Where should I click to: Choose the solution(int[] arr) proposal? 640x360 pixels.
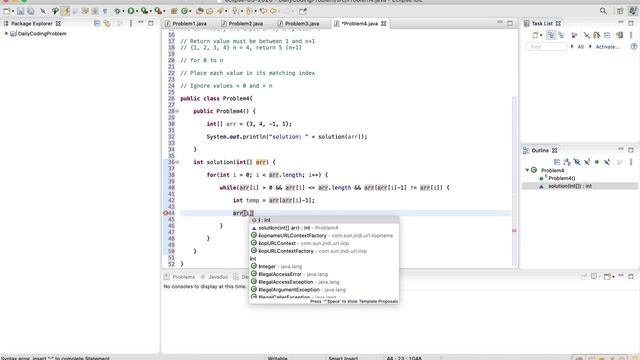[324, 228]
